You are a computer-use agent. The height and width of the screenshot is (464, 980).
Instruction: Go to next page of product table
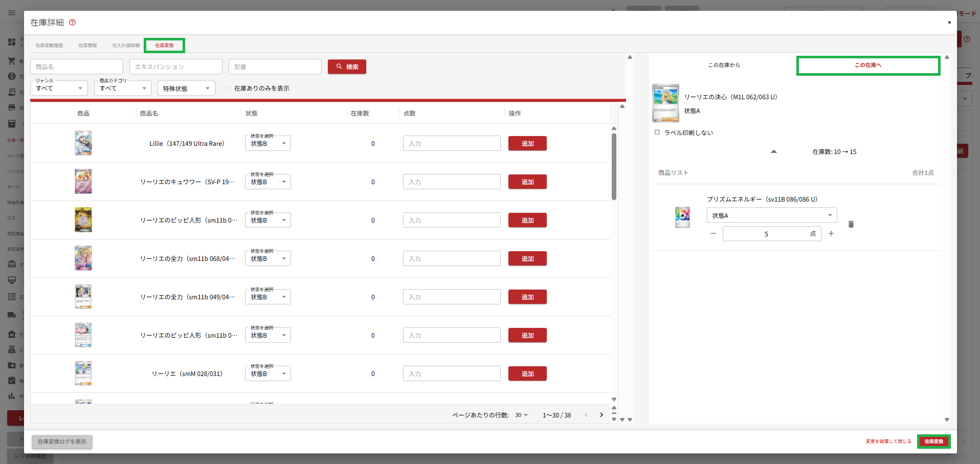(x=601, y=415)
